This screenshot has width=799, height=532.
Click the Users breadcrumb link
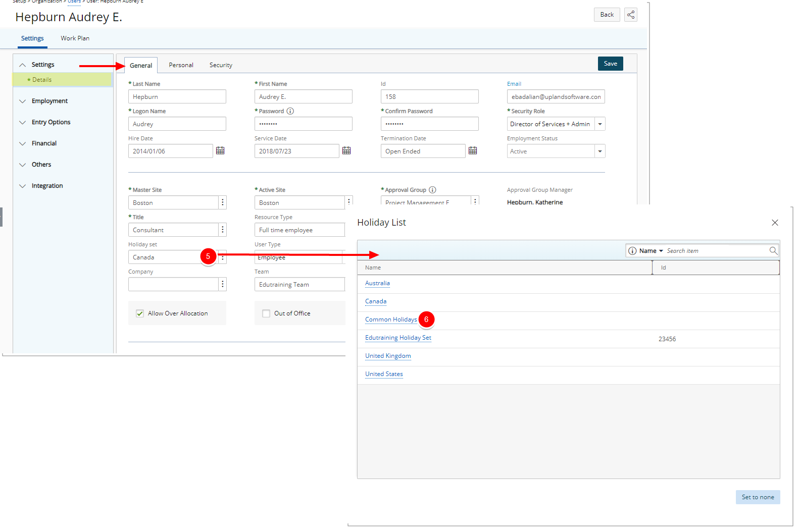[x=74, y=2]
